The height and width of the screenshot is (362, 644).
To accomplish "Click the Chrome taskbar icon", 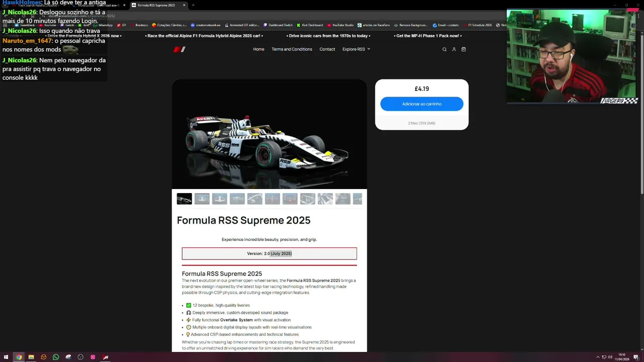I will [19, 357].
